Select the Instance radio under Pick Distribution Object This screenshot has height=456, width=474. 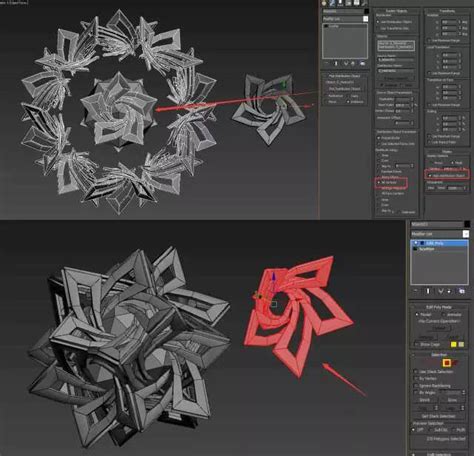(x=348, y=102)
